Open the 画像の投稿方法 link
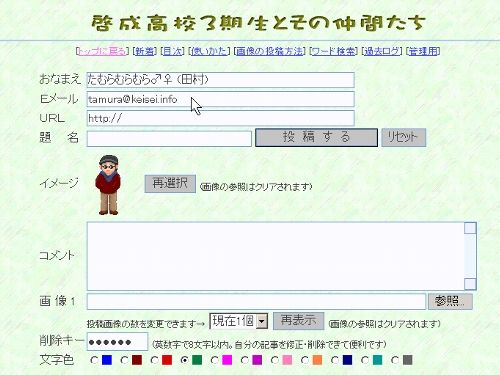Viewport: 500px width, 375px height. 270,51
